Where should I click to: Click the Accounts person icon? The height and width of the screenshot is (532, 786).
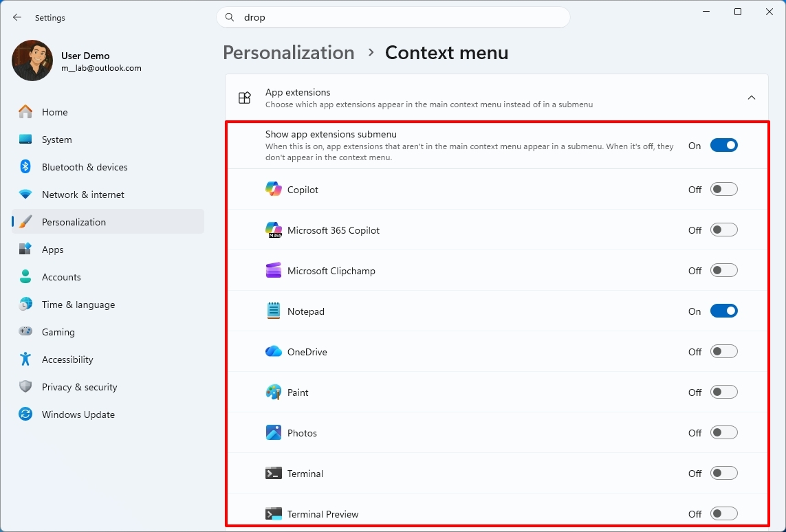tap(25, 276)
